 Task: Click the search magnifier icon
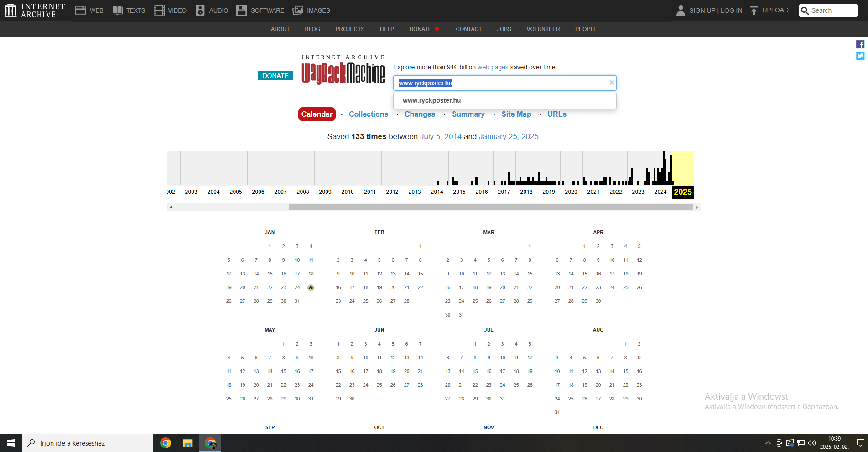click(805, 10)
